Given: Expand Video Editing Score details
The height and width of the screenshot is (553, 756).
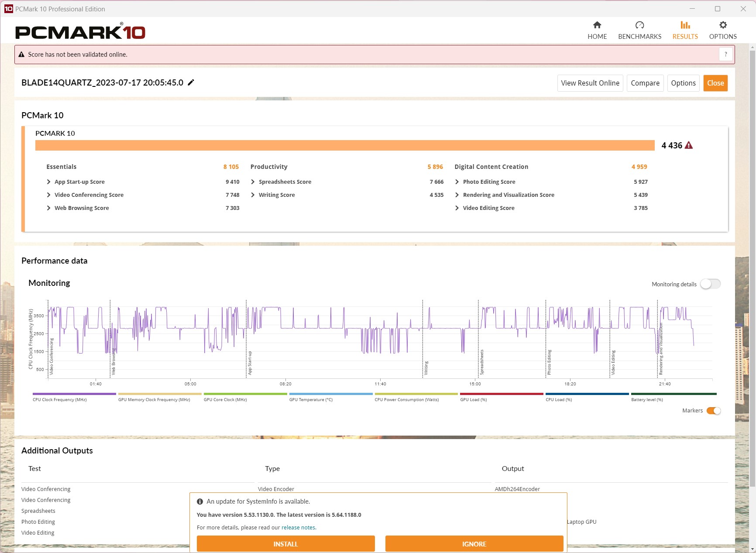Looking at the screenshot, I should tap(457, 208).
